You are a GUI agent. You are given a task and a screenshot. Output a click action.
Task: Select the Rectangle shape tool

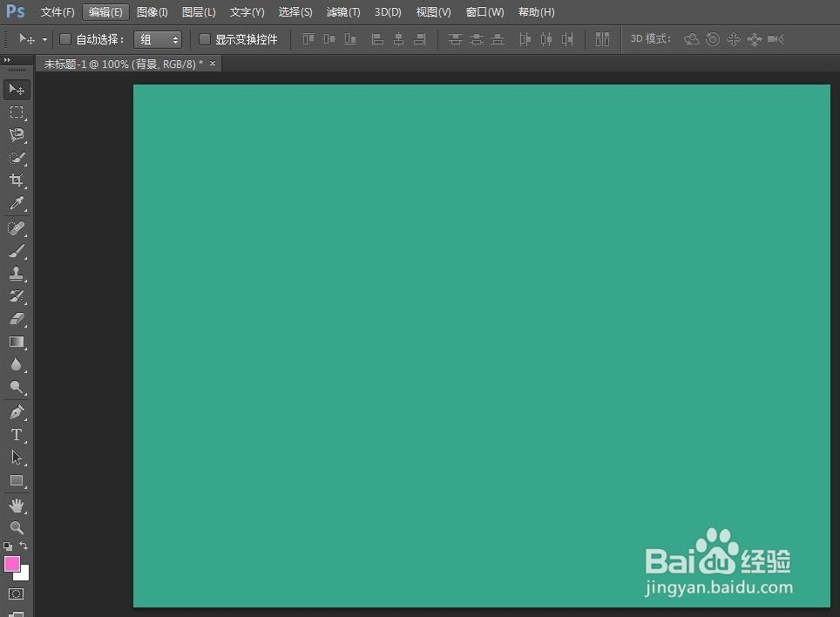pyautogui.click(x=17, y=480)
